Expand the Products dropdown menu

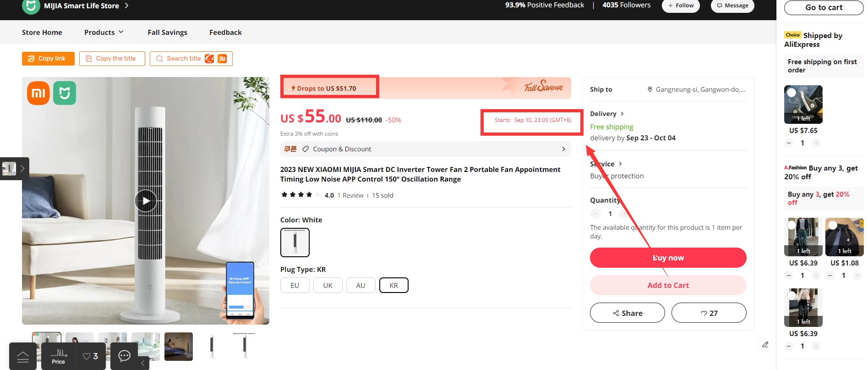point(104,32)
